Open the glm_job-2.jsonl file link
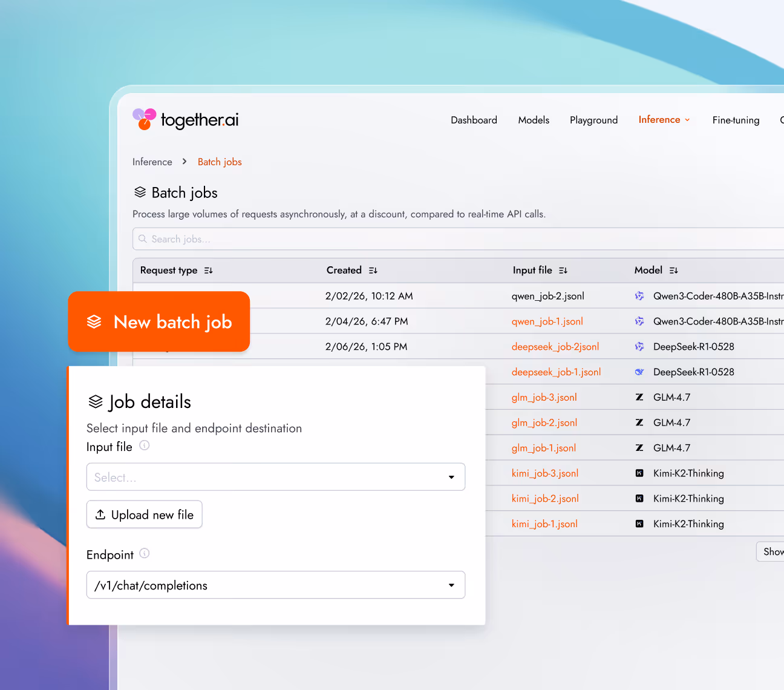This screenshot has height=690, width=784. (544, 422)
